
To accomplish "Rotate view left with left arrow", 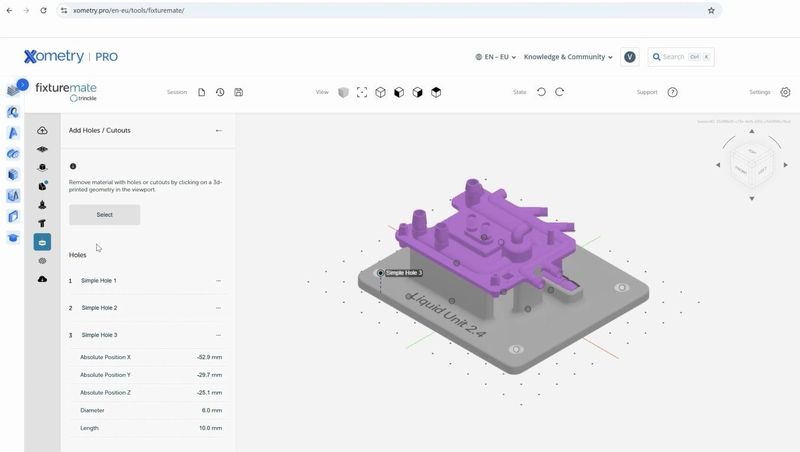I will tap(718, 165).
